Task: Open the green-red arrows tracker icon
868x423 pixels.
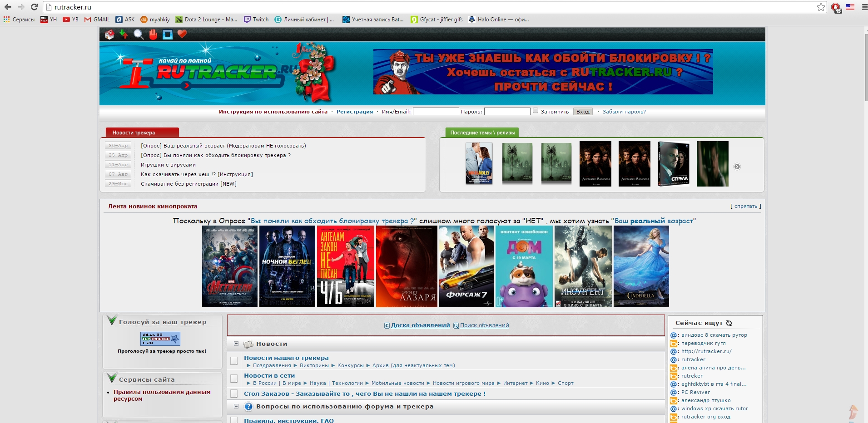Action: (124, 34)
